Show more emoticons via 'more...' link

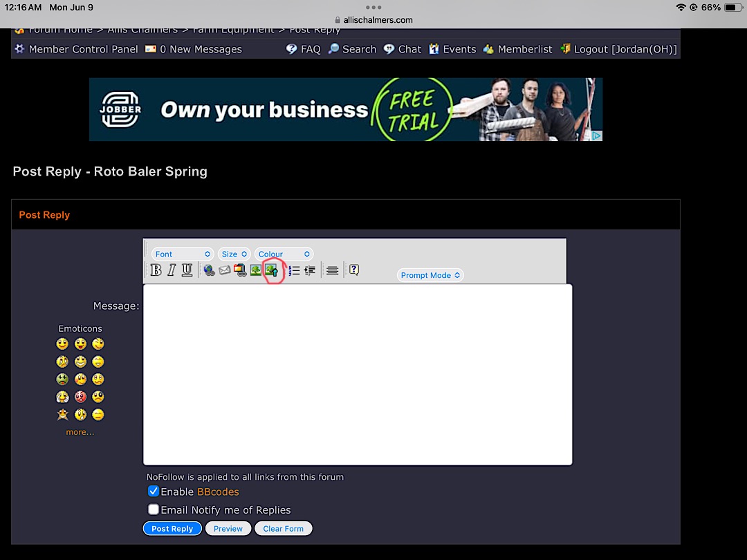80,432
